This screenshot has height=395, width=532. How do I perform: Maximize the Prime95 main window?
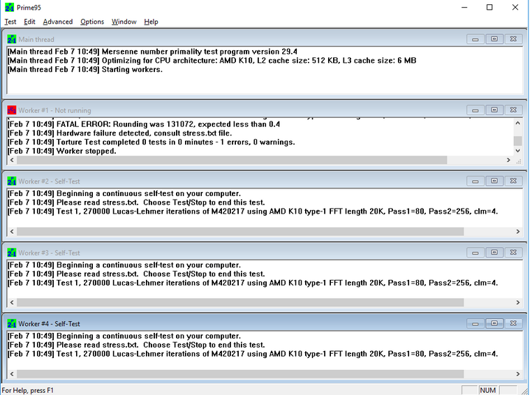pos(489,7)
